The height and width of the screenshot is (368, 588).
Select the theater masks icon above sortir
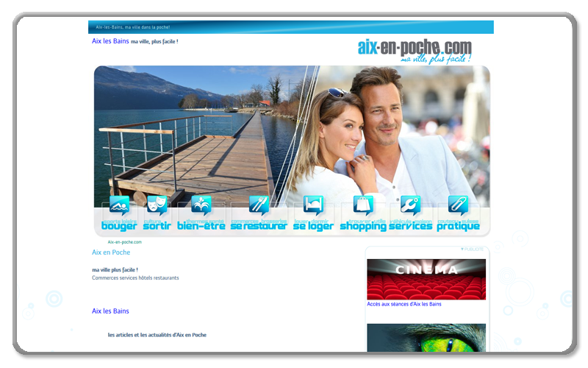tap(157, 205)
